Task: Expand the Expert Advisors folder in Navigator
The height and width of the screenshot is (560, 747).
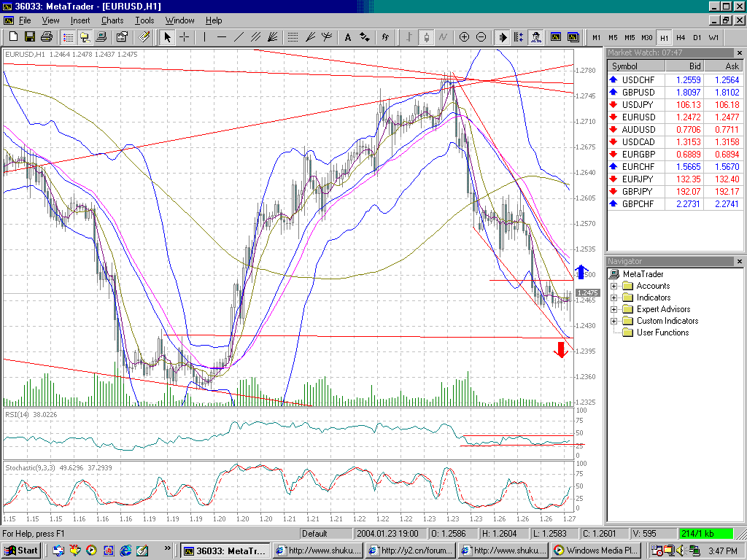Action: [614, 309]
